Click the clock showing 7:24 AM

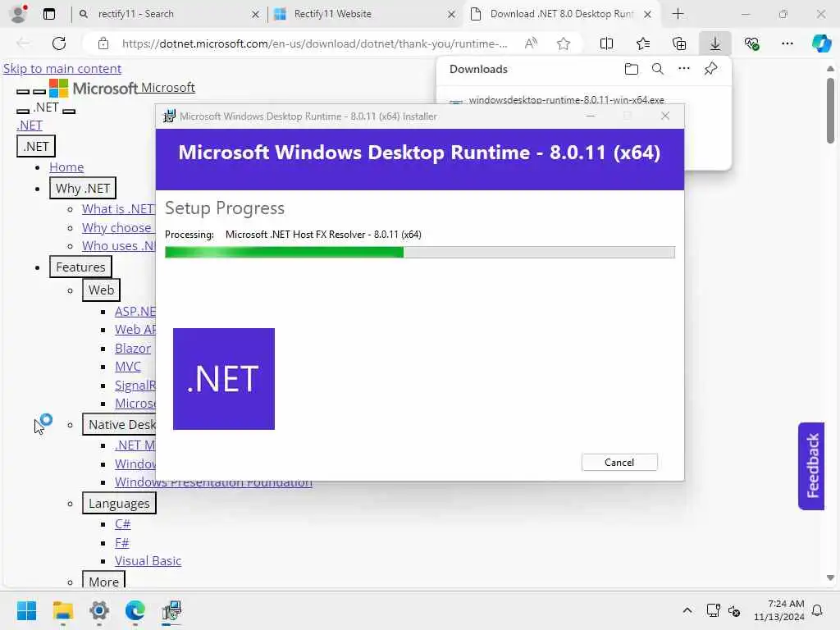[785, 604]
